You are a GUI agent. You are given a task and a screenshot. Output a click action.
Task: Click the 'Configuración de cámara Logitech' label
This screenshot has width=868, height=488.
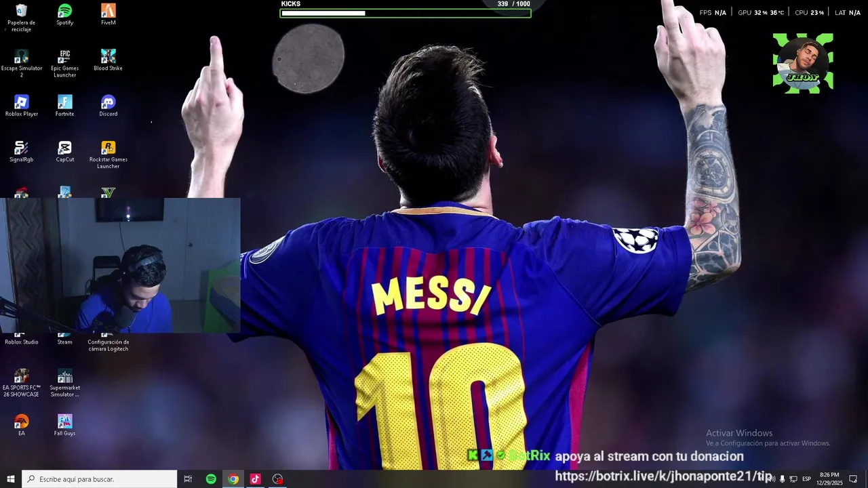pyautogui.click(x=108, y=346)
